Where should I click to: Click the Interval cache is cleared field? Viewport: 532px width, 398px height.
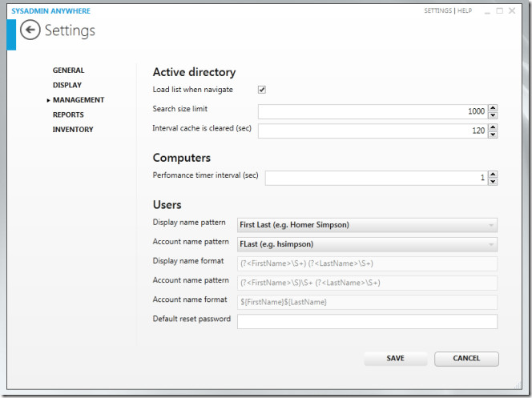(373, 131)
